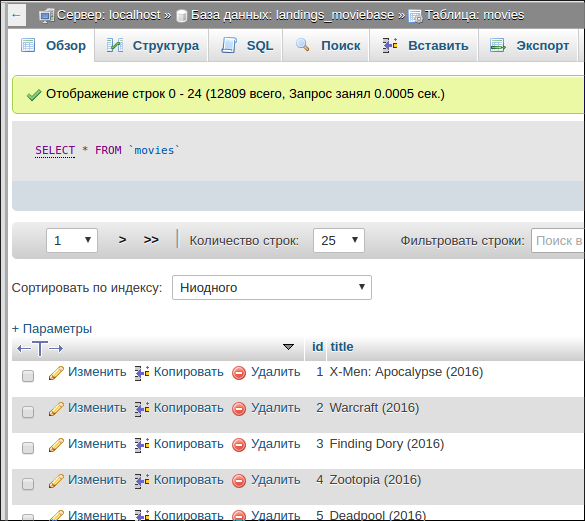Click pencil icon in X-Men: Apocalypse row

56,373
